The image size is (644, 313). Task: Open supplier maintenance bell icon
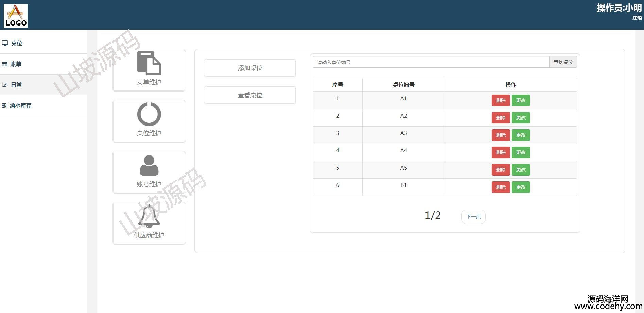149,216
